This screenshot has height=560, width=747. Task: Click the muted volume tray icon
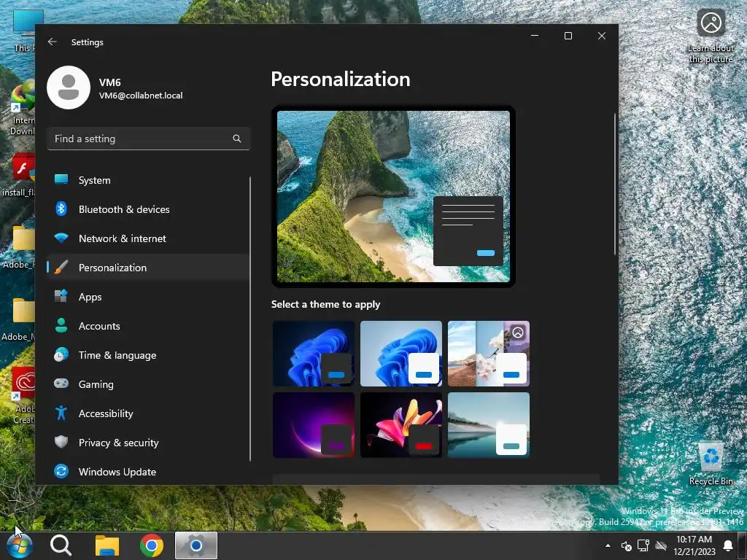pyautogui.click(x=626, y=545)
